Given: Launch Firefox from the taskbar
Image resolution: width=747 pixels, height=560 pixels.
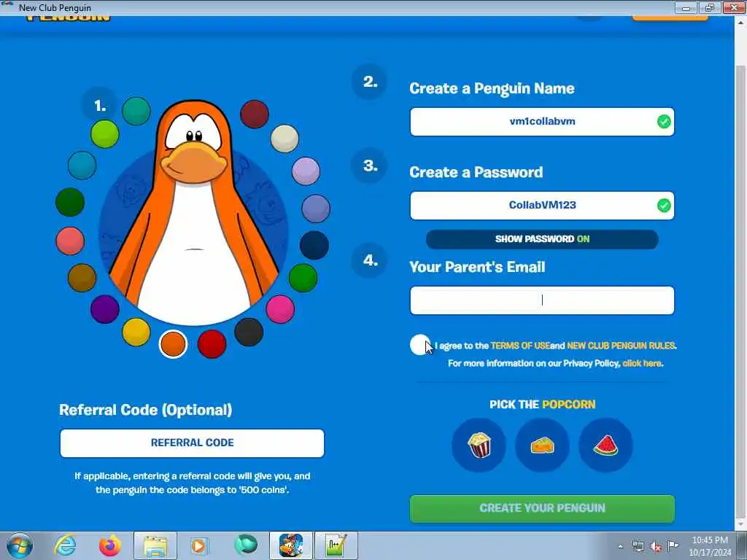Looking at the screenshot, I should pyautogui.click(x=109, y=545).
